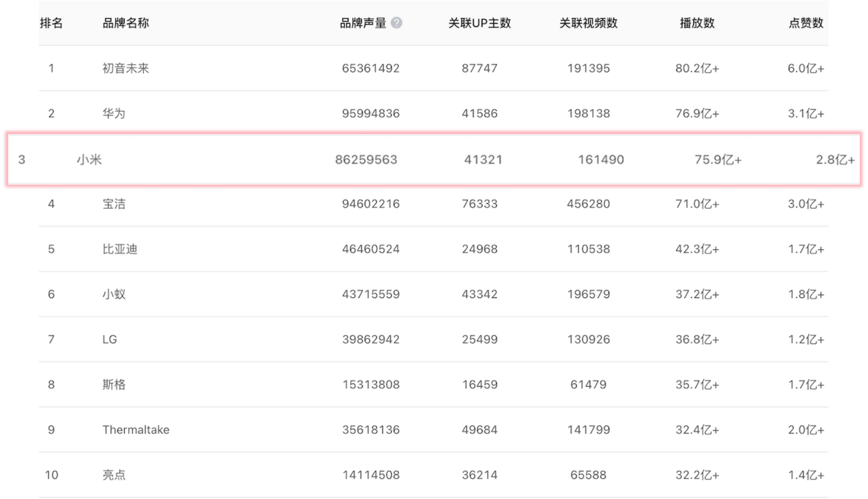
Task: Click video count 61479
Action: [x=589, y=385]
